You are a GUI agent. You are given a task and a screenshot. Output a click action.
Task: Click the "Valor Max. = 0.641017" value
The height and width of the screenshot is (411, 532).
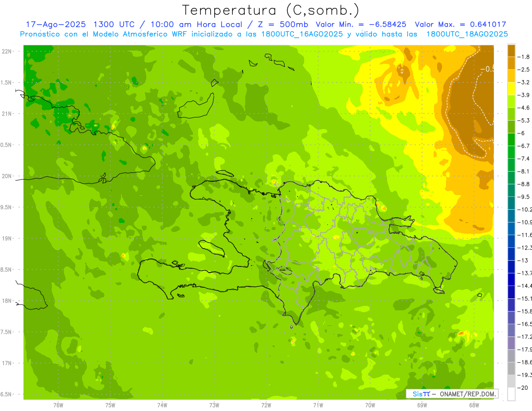[460, 24]
